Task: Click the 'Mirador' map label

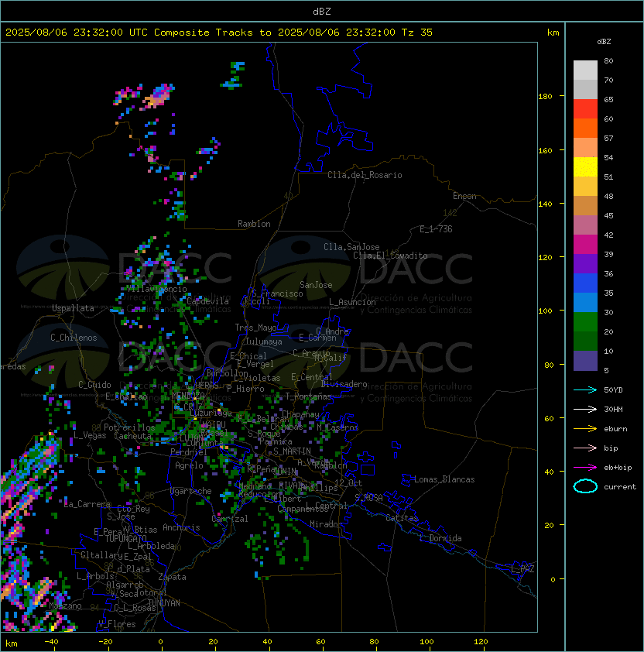Action: [x=327, y=524]
